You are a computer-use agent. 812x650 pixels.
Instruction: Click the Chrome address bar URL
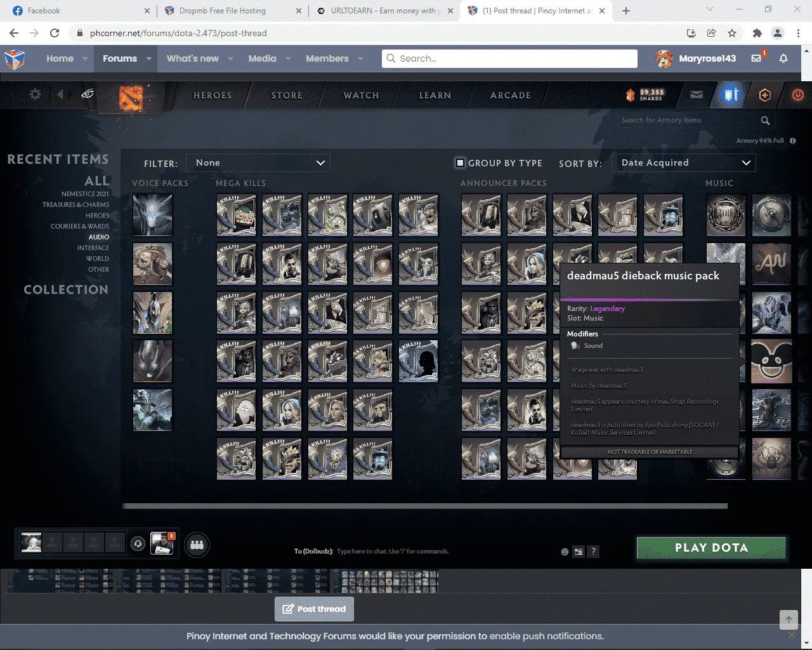178,33
